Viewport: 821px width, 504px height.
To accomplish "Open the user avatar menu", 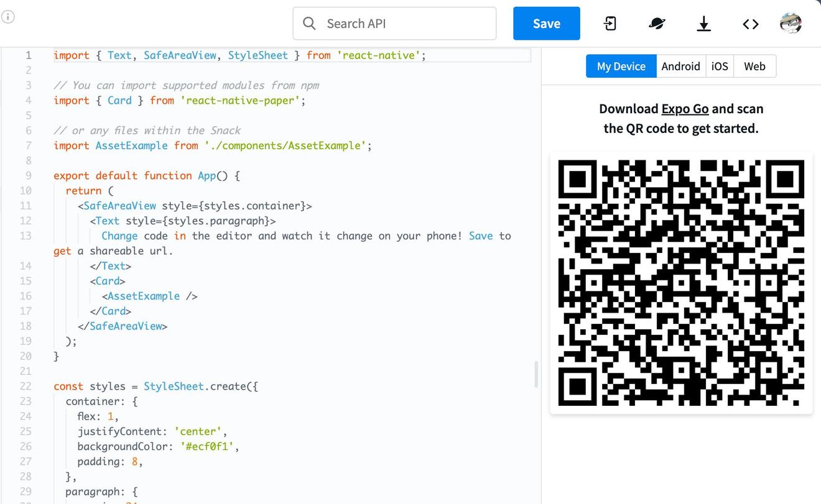I will tap(791, 24).
